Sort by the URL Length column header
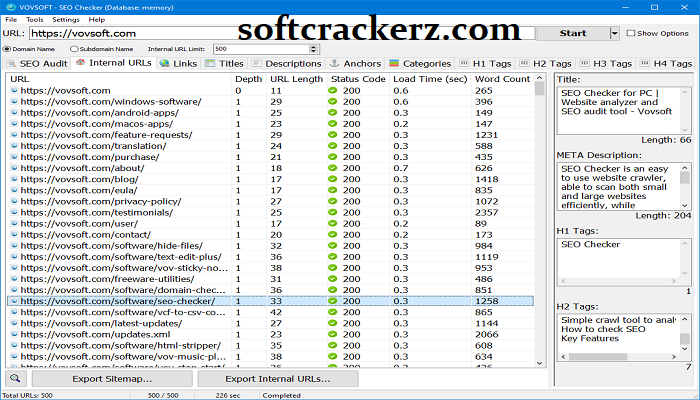This screenshot has height=400, width=700. [296, 79]
